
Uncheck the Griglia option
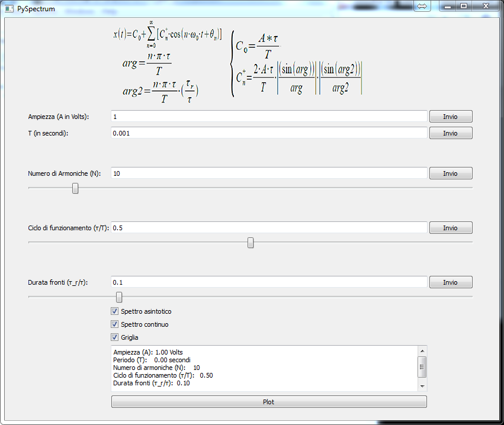pyautogui.click(x=114, y=337)
